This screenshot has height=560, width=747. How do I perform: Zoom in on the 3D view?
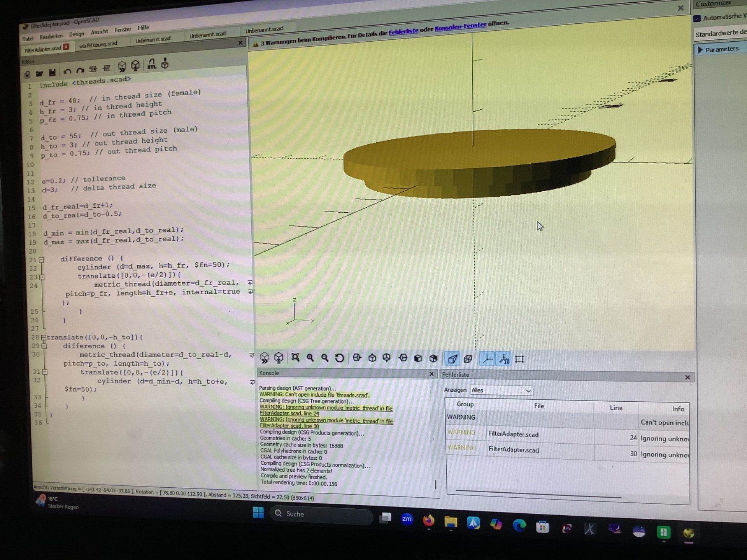(x=310, y=358)
